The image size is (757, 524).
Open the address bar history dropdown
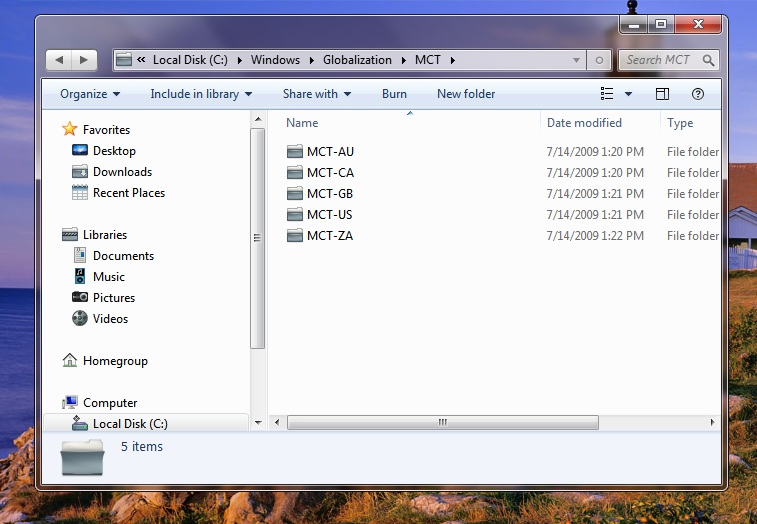point(576,60)
